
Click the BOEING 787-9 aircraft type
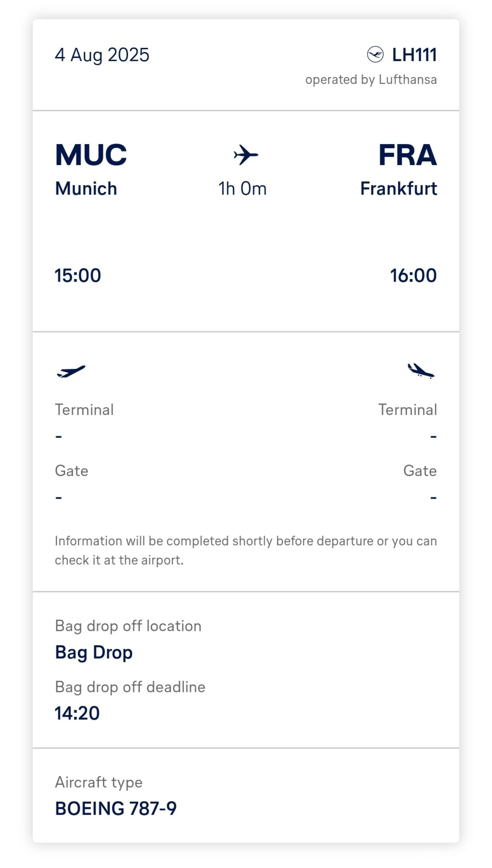pos(116,808)
